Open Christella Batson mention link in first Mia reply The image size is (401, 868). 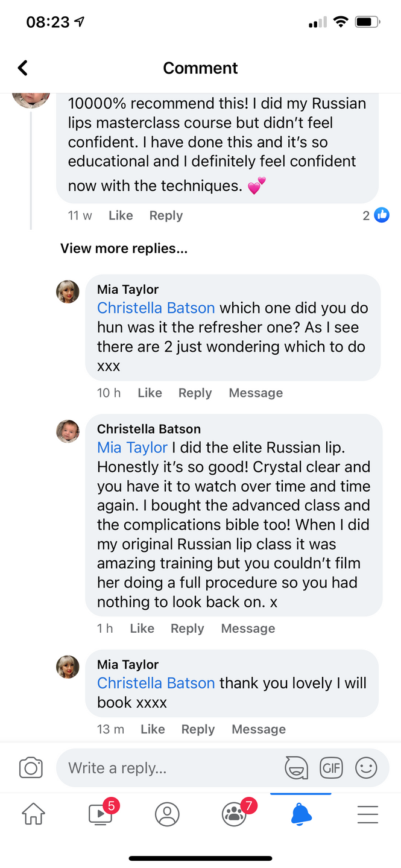[x=156, y=308]
